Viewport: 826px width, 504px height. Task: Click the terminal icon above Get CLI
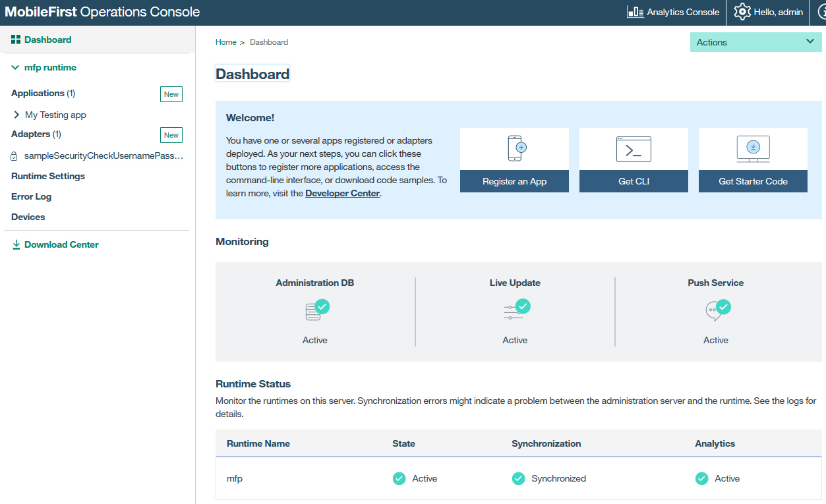(634, 150)
